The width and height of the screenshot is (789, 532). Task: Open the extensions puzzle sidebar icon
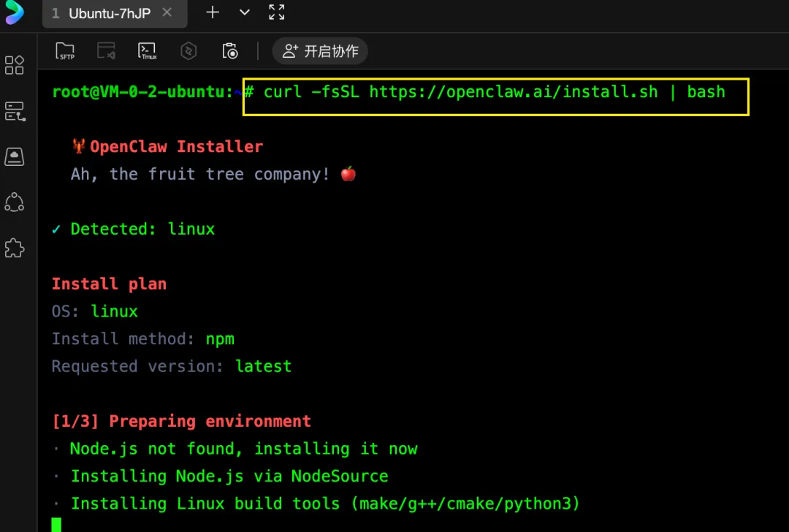pos(15,248)
